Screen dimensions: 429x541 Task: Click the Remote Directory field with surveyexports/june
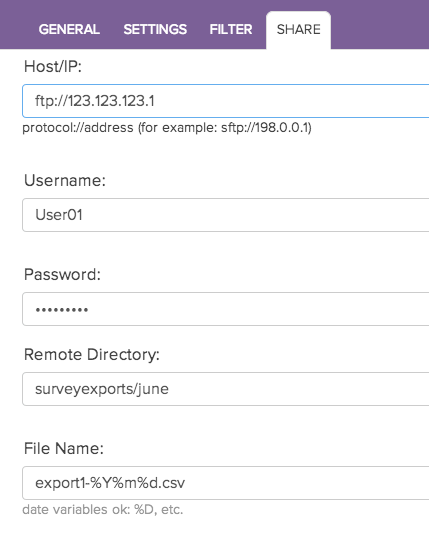point(226,389)
